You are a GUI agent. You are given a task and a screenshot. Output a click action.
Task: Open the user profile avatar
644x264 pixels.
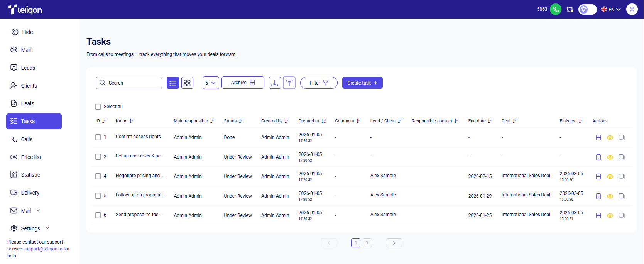click(x=632, y=9)
